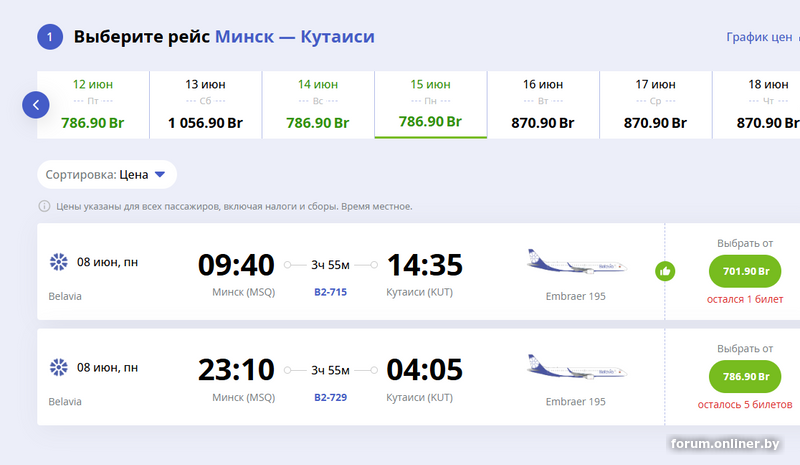Select the 12 июн date tab

(x=93, y=104)
